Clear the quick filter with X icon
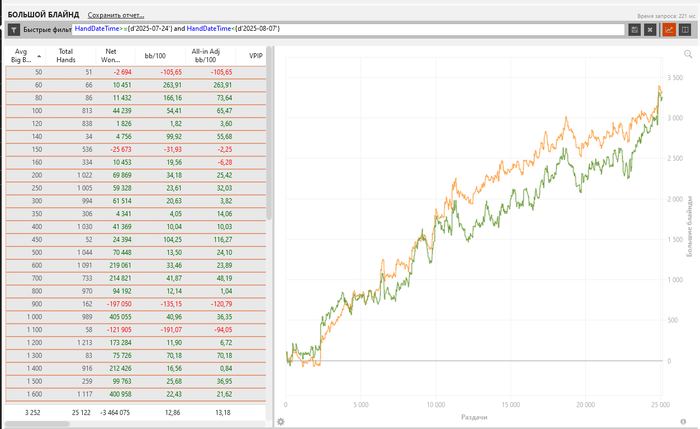Viewport: 700px width, 429px height. tap(650, 30)
